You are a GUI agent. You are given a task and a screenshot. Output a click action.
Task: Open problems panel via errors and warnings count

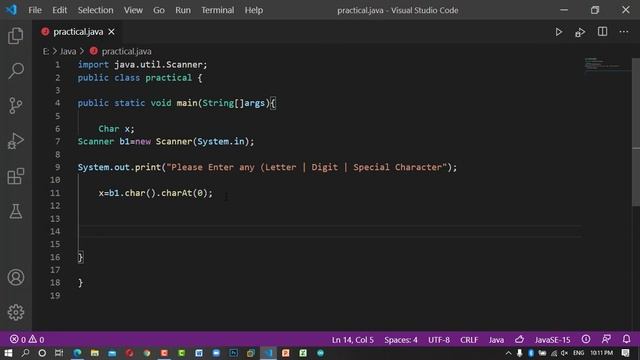point(27,339)
